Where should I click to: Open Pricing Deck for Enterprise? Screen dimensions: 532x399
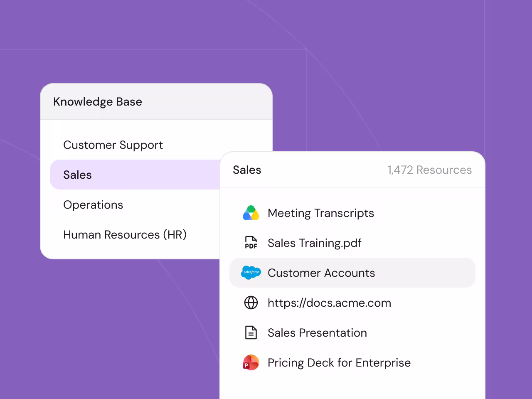tap(339, 362)
